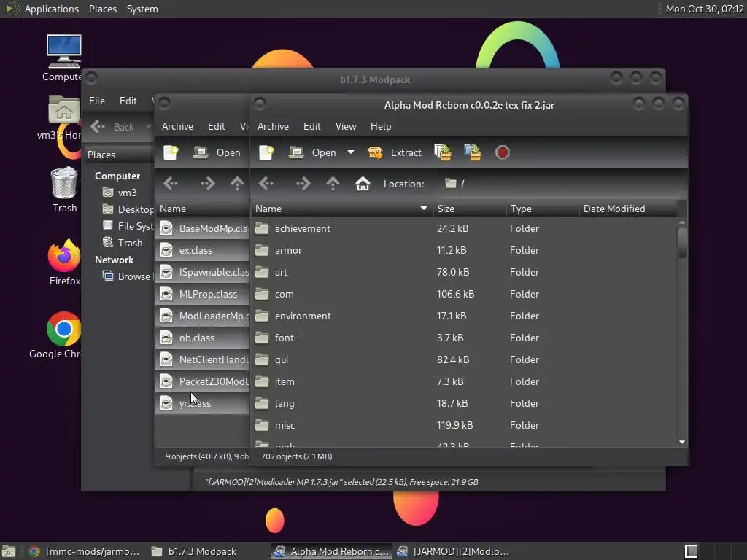This screenshot has height=560, width=747.
Task: Open Trash desktop icon
Action: (x=64, y=190)
